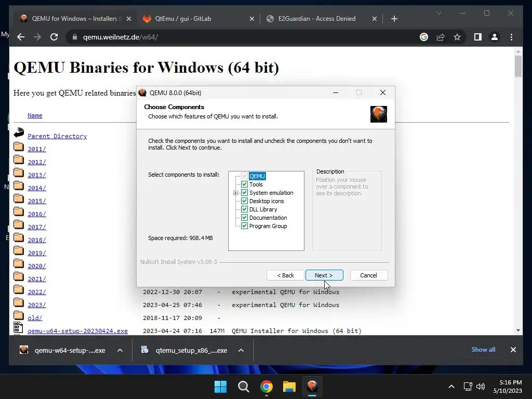Cancel the QEMU installation

(368, 275)
